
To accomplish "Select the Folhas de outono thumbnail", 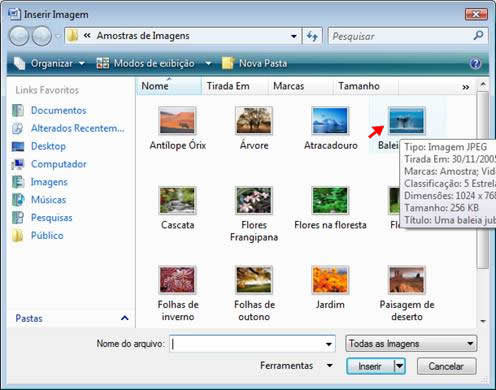I will [254, 280].
